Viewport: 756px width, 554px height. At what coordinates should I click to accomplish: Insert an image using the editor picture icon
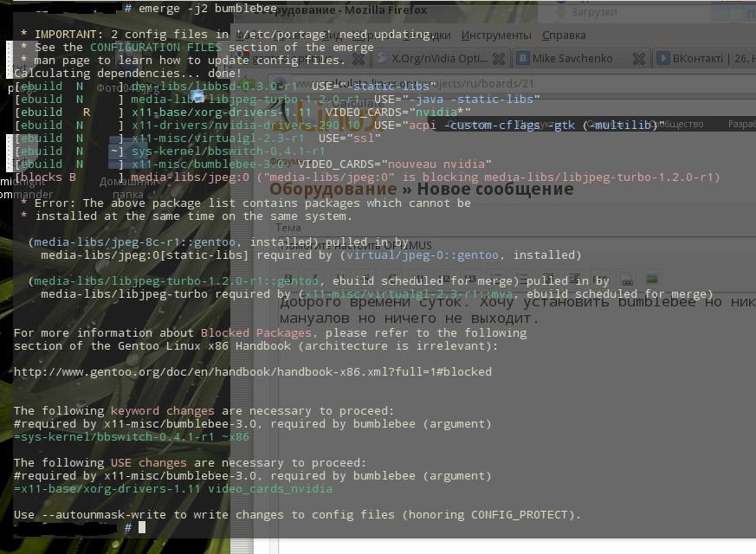[652, 279]
